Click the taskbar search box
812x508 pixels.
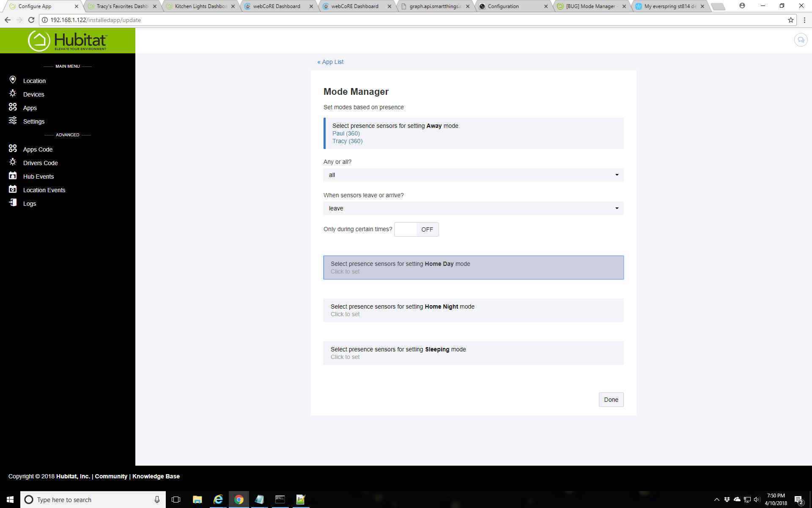pos(93,500)
